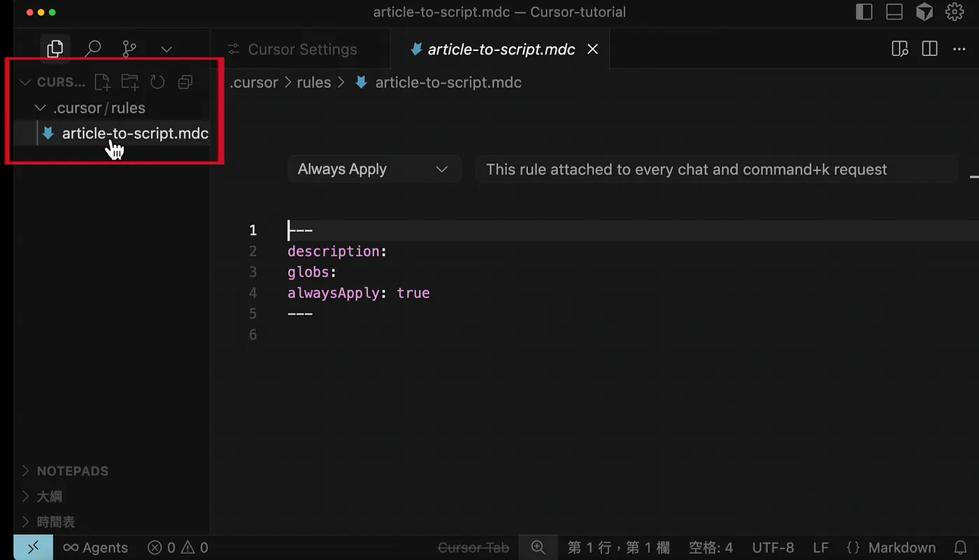The height and width of the screenshot is (560, 979).
Task: Toggle the AI pane cube icon
Action: 924,12
